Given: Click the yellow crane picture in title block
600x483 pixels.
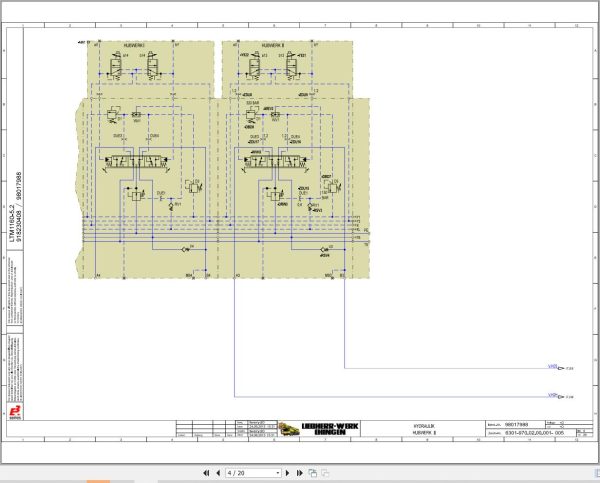Looking at the screenshot, I should [289, 429].
